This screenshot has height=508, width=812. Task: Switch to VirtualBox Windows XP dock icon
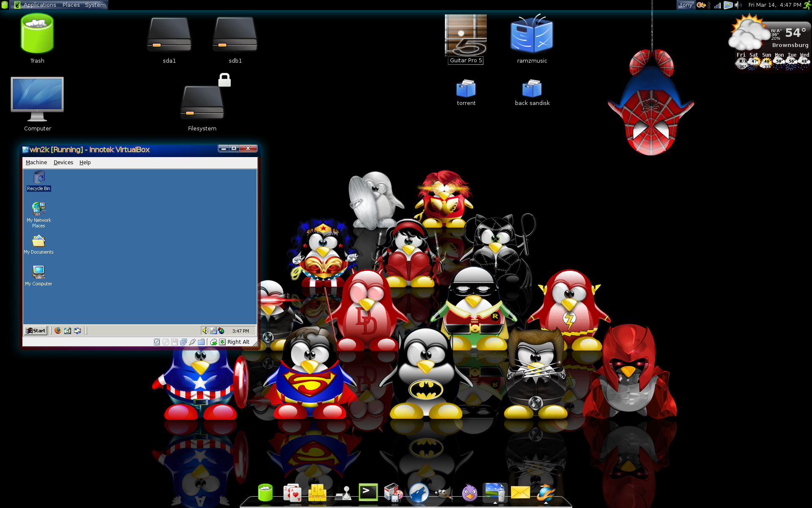pos(495,493)
